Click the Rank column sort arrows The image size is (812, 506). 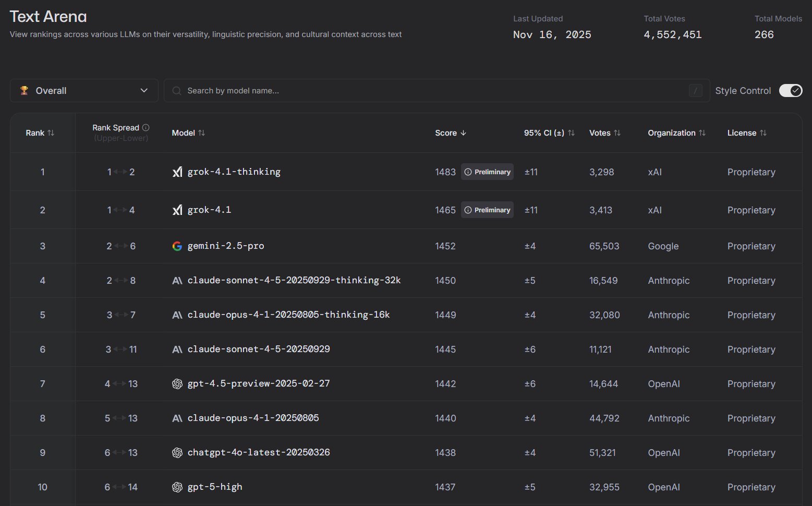coord(51,133)
